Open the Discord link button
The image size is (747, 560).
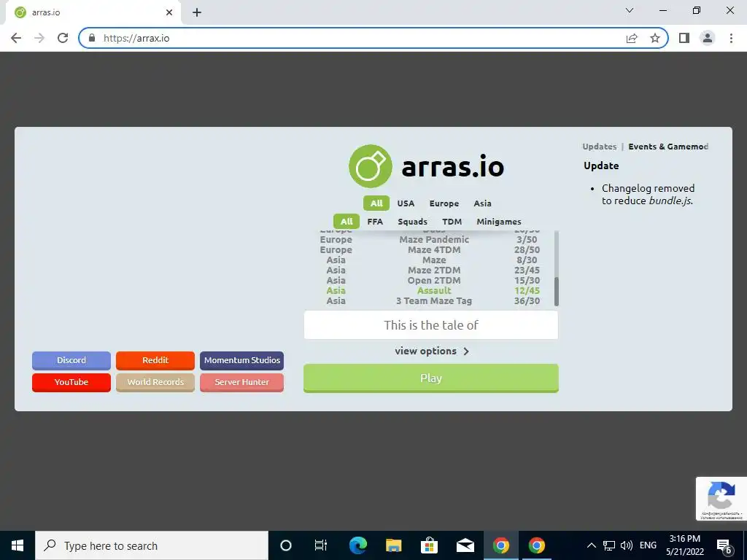pyautogui.click(x=71, y=360)
